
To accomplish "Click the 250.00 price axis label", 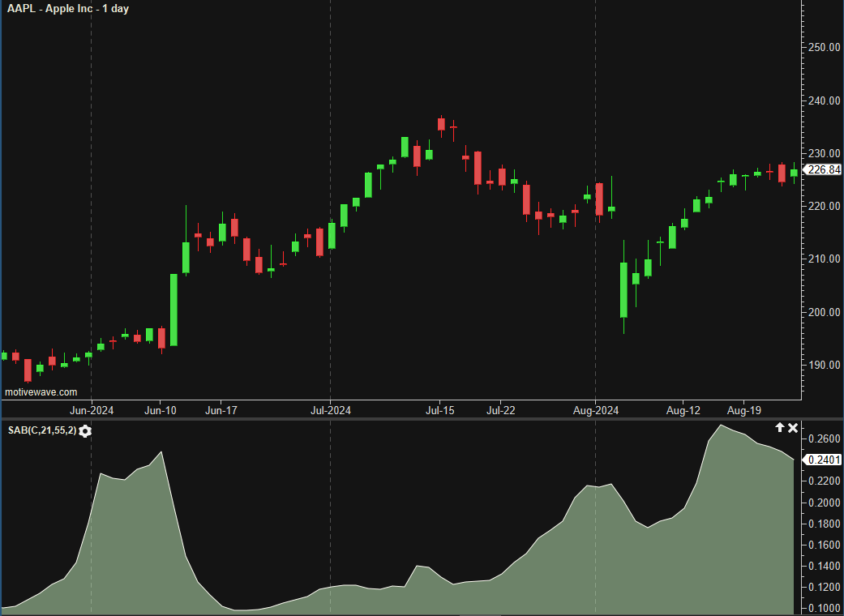I will point(823,48).
